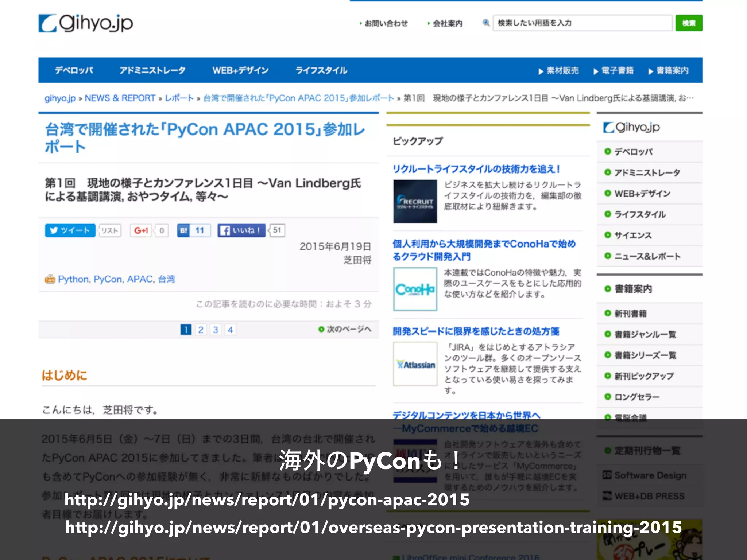Click 次のページへ next page link
The width and height of the screenshot is (747, 560).
[345, 329]
